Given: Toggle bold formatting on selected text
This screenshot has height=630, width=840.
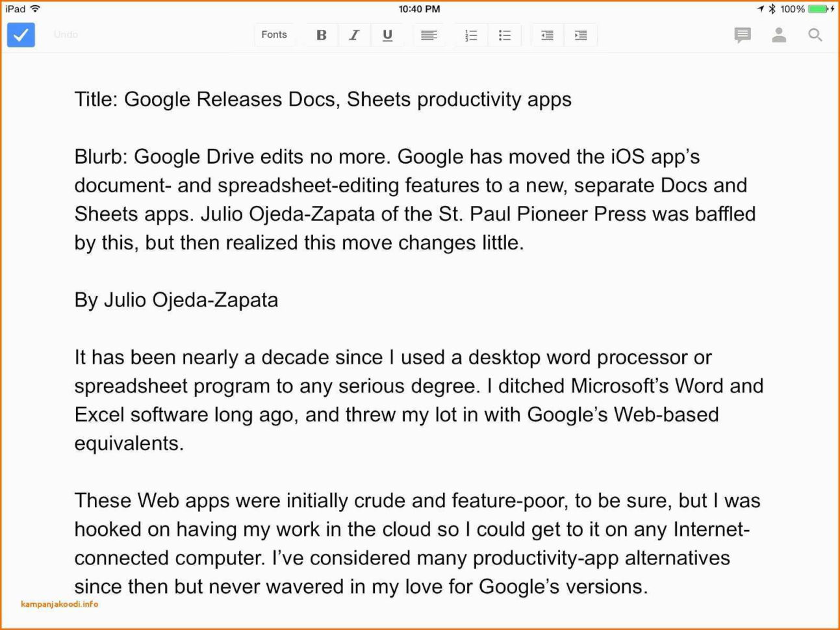Looking at the screenshot, I should (x=320, y=35).
